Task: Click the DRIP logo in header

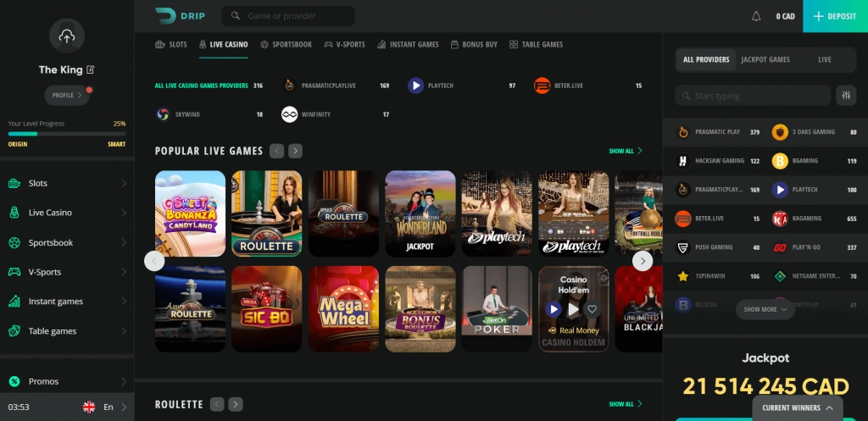Action: 180,16
